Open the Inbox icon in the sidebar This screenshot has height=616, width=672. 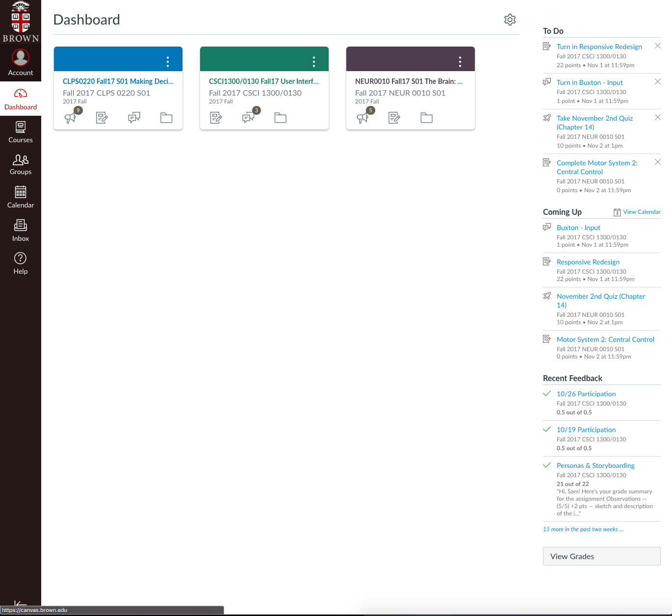pyautogui.click(x=20, y=230)
